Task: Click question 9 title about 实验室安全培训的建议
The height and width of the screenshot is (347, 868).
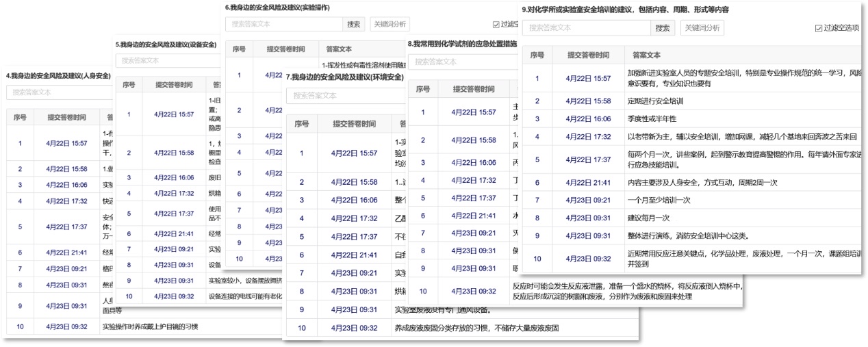Action: tap(625, 10)
